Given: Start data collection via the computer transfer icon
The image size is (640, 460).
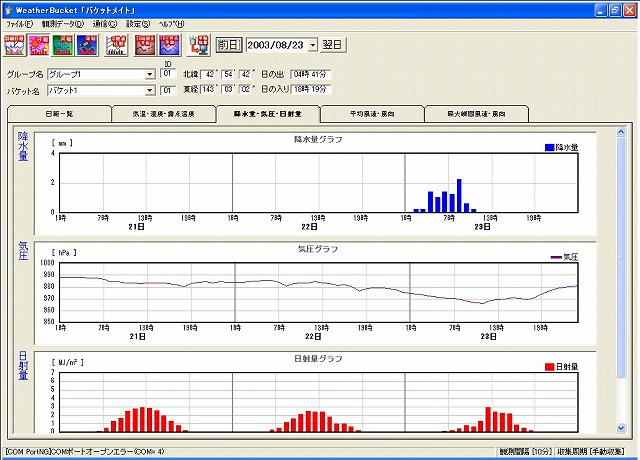Looking at the screenshot, I should tap(198, 45).
